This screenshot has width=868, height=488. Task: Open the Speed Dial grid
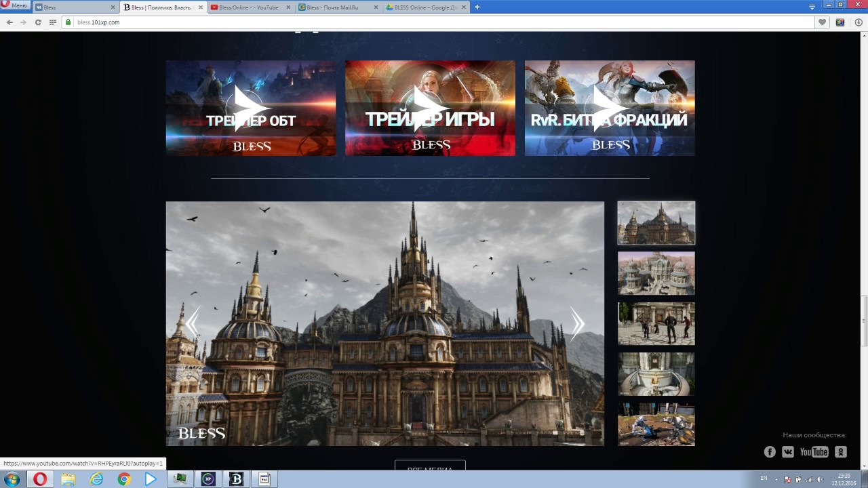(x=53, y=22)
